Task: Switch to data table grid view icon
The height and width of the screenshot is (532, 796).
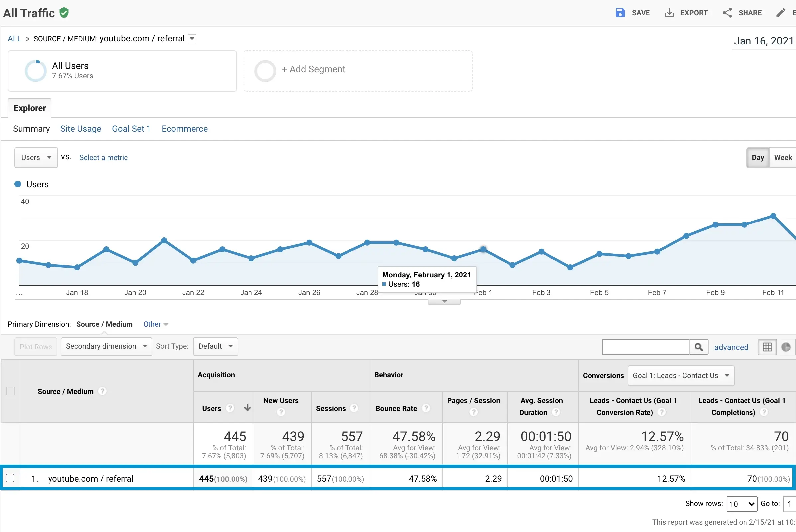Action: (767, 347)
